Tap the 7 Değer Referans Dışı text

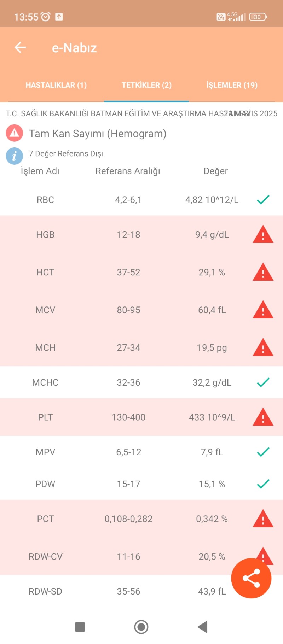[66, 154]
